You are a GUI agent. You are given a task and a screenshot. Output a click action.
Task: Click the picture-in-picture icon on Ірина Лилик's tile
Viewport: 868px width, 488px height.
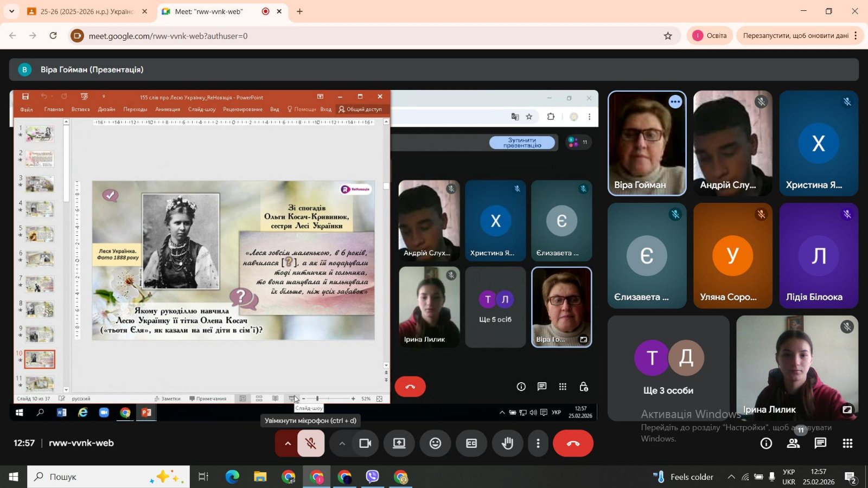(847, 410)
